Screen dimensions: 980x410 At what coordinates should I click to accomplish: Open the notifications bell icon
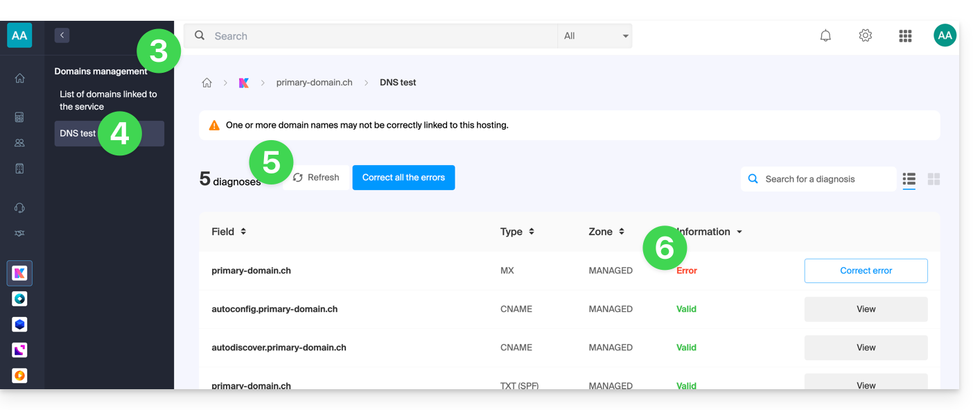[825, 35]
